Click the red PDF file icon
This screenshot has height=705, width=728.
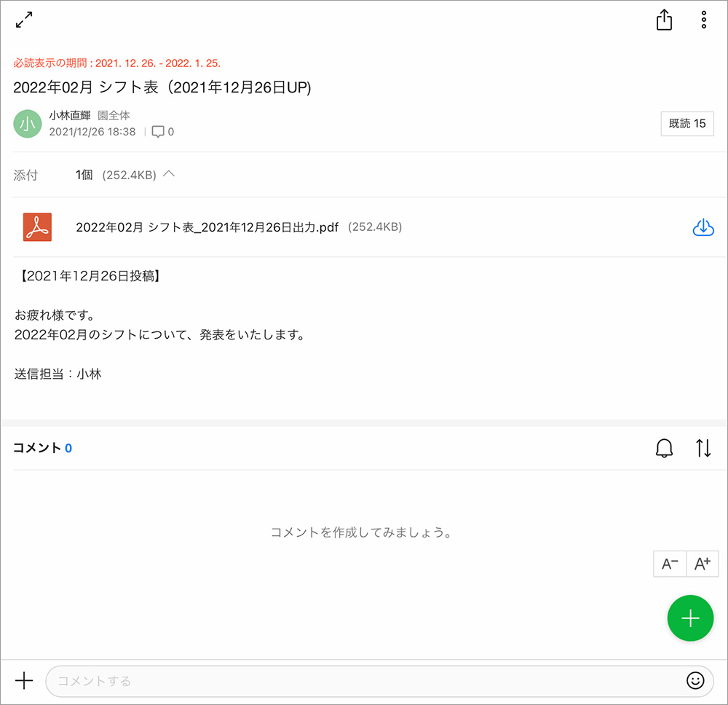pyautogui.click(x=37, y=227)
